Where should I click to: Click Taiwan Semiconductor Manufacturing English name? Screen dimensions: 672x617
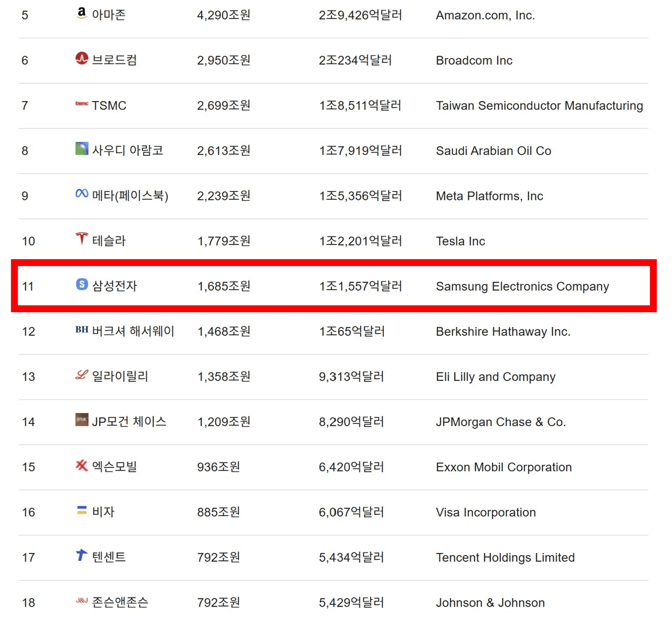pyautogui.click(x=539, y=105)
